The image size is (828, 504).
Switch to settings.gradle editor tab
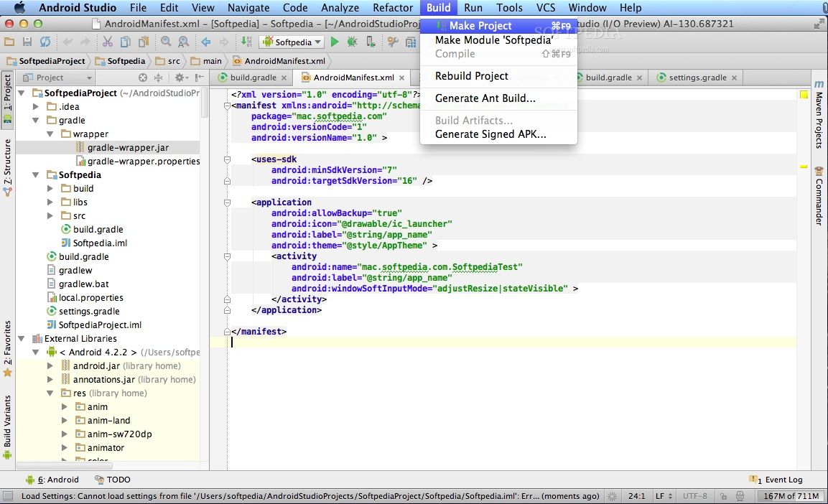coord(697,78)
